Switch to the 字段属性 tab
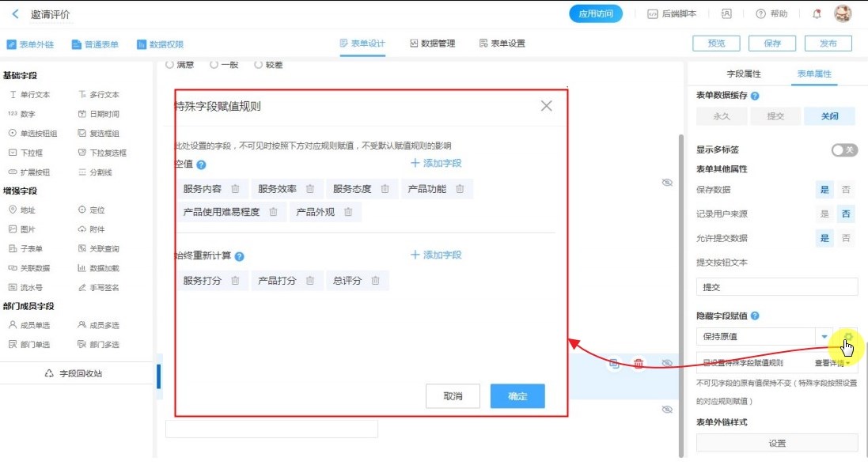Image resolution: width=868 pixels, height=465 pixels. pos(744,74)
